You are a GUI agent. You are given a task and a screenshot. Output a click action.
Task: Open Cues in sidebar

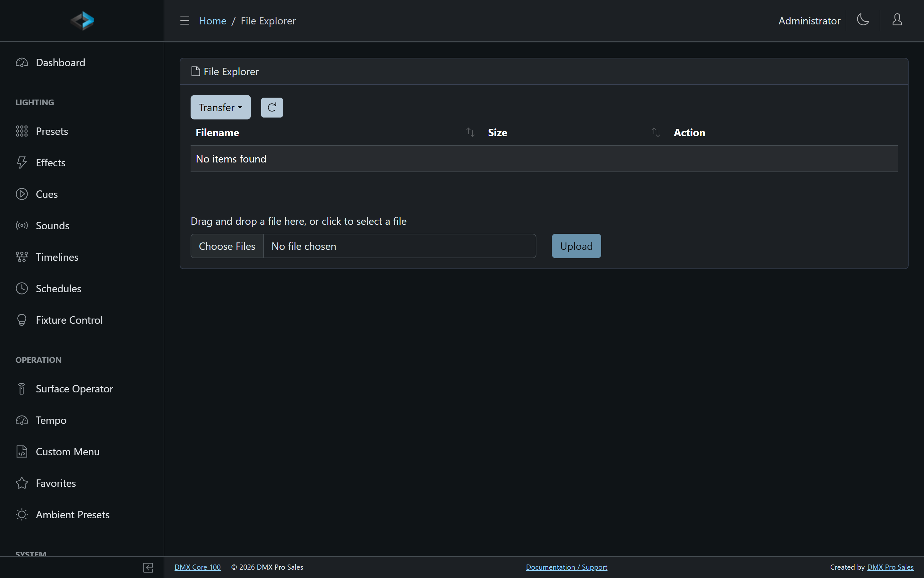(47, 194)
